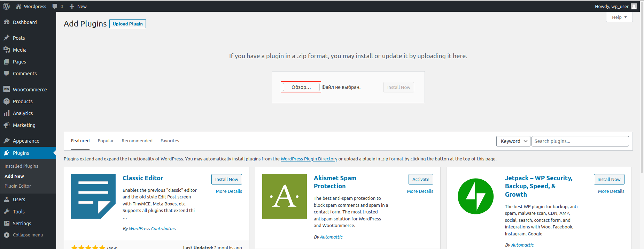Open the WooCommerce menu label
The width and height of the screenshot is (644, 249).
coord(30,90)
